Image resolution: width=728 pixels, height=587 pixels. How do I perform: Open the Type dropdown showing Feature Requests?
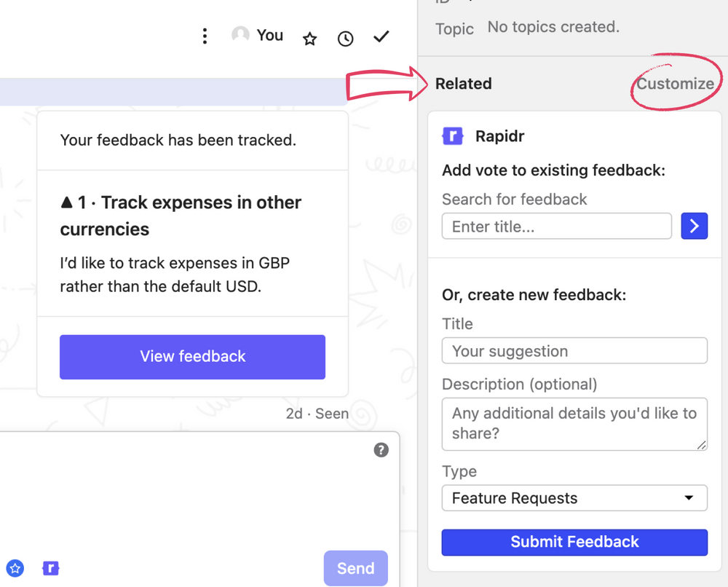[574, 498]
